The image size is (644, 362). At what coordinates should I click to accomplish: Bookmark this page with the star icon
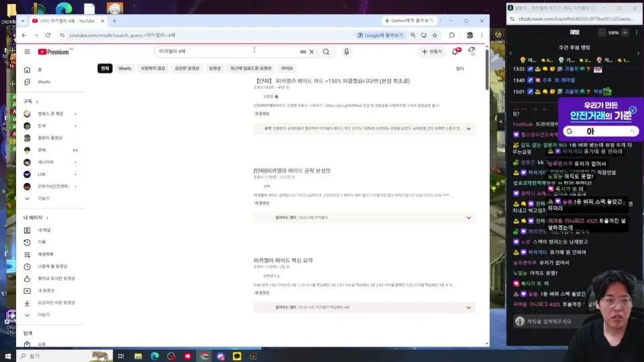tap(435, 36)
